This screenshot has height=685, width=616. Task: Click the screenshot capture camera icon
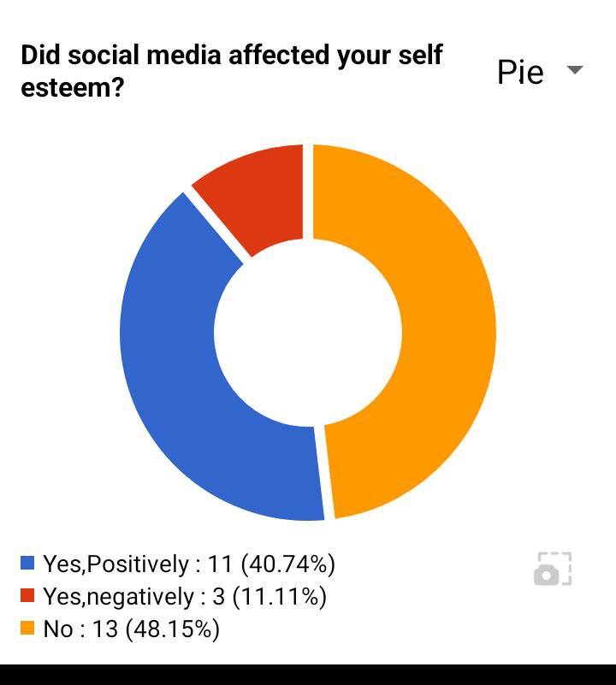[552, 569]
